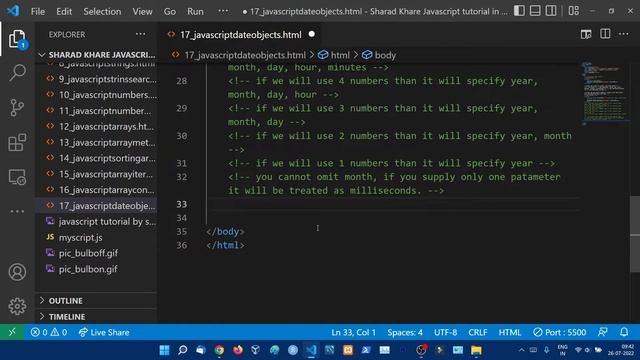Screen dimensions: 640x360
Task: Open the File menu
Action: click(x=38, y=11)
